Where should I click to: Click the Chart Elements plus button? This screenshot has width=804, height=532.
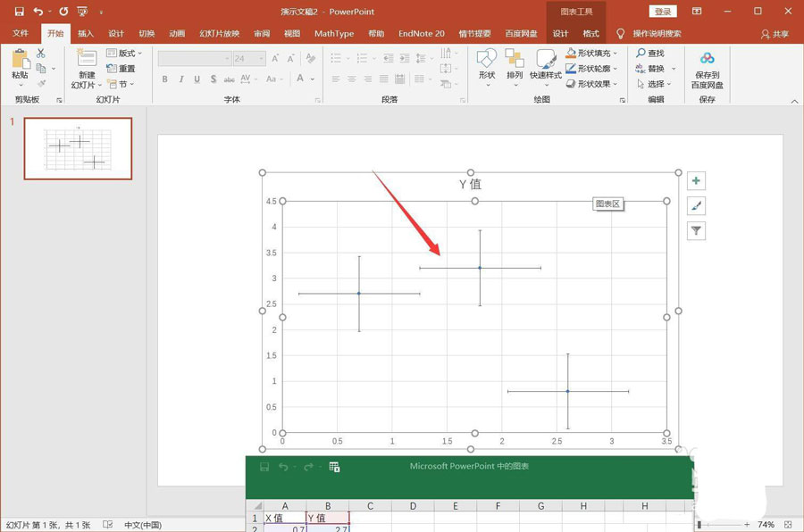[697, 181]
